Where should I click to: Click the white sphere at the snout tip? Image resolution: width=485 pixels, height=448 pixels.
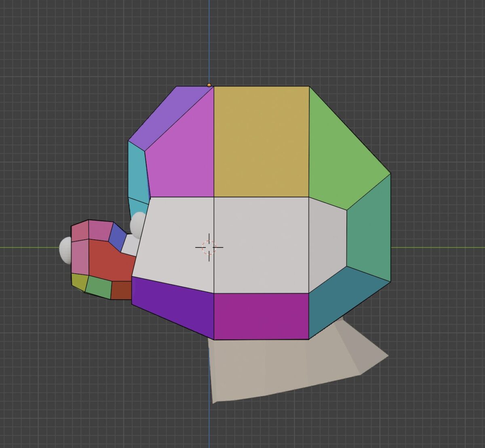[x=65, y=250]
